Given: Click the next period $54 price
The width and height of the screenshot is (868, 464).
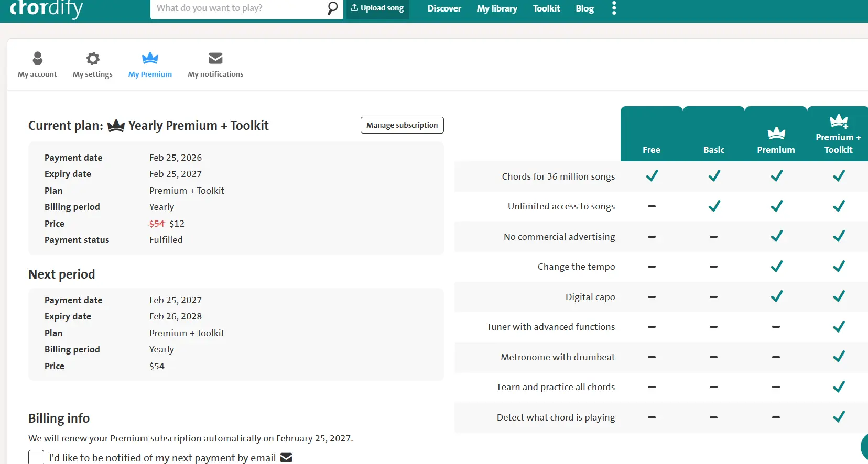Looking at the screenshot, I should [x=157, y=366].
